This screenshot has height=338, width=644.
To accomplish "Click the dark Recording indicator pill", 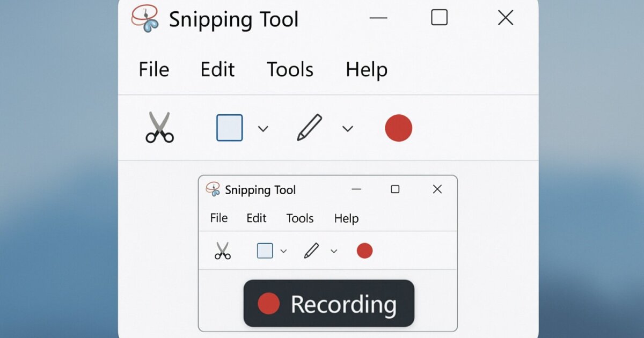I will pos(329,304).
